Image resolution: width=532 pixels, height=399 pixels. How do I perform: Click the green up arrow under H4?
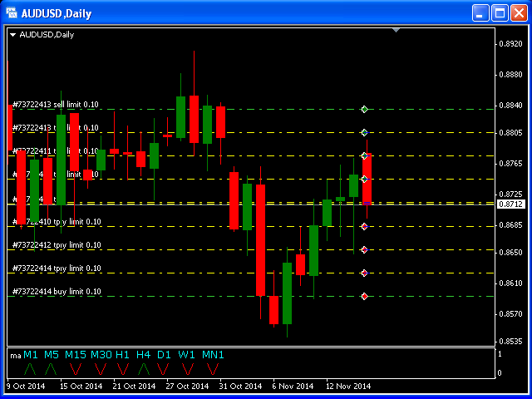(x=144, y=367)
